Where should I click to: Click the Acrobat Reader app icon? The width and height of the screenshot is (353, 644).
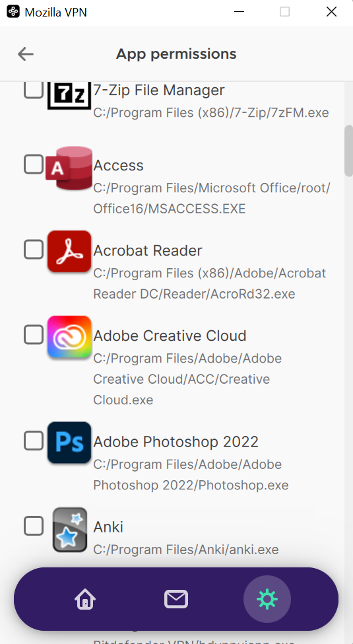[x=69, y=252]
